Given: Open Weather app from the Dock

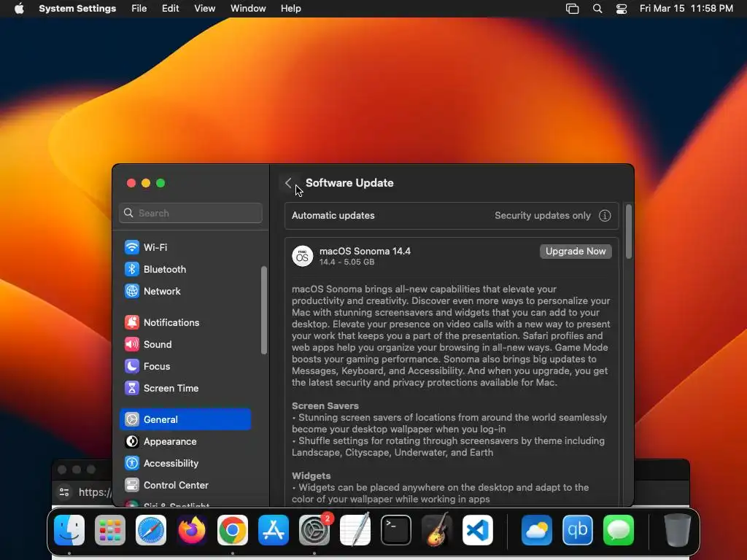Looking at the screenshot, I should point(537,530).
